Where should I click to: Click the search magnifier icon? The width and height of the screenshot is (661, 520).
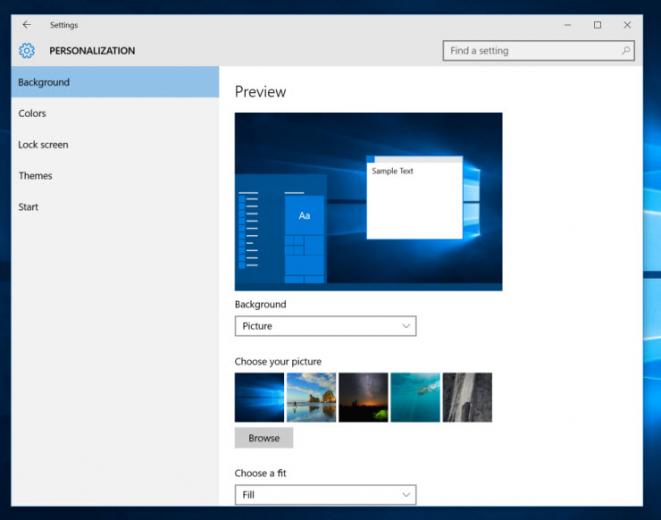[x=626, y=51]
